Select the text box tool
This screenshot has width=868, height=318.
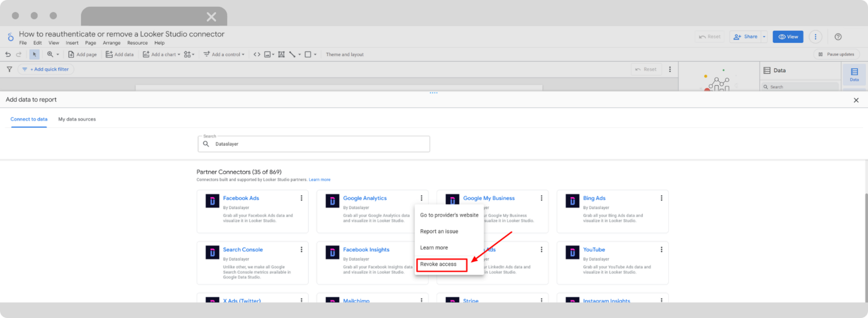tap(282, 54)
